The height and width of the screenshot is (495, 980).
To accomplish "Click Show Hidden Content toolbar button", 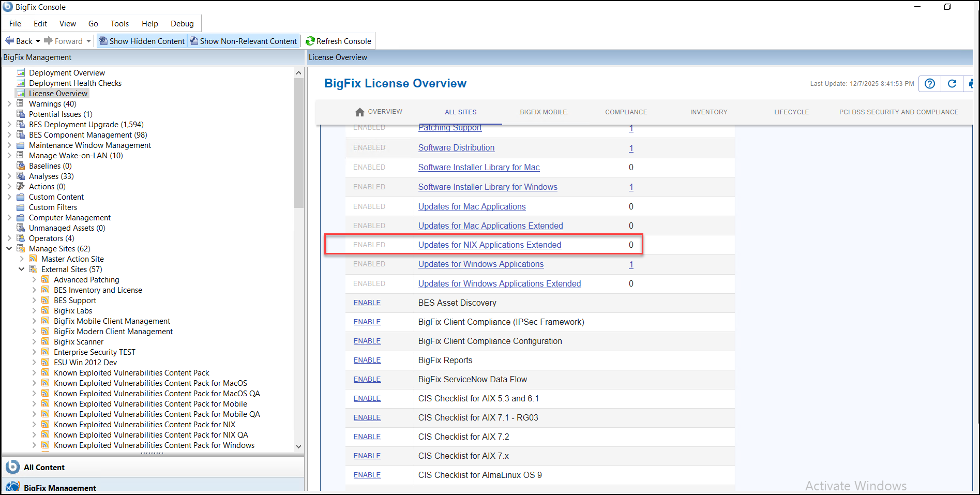I will [142, 41].
